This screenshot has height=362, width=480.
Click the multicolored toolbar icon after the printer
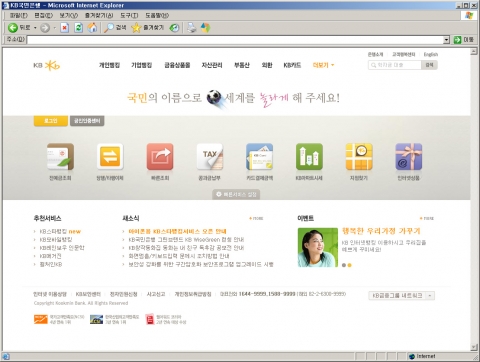tap(205, 28)
